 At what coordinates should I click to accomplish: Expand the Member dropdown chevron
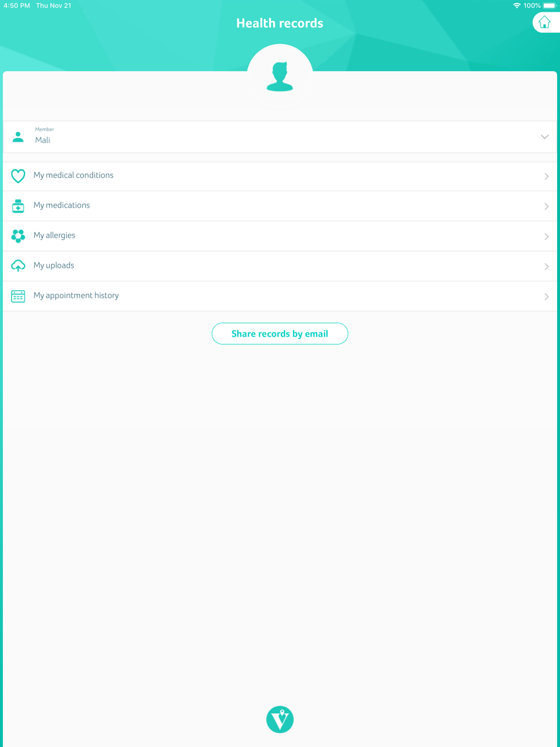coord(544,137)
